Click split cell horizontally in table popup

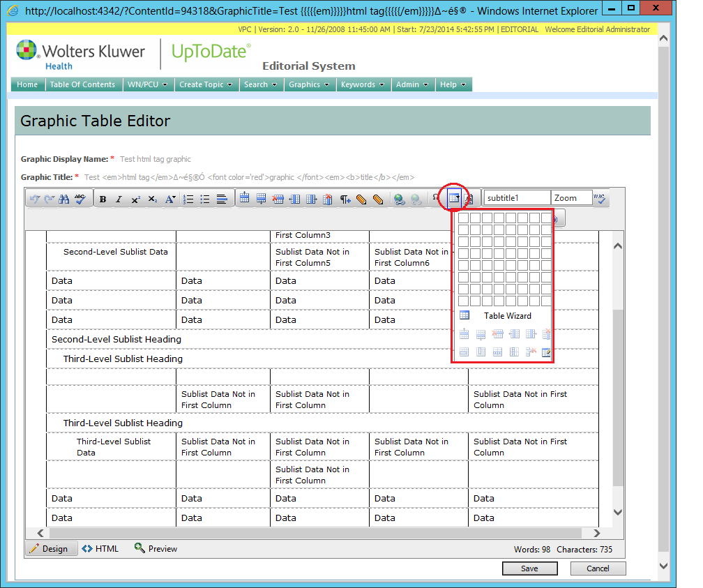[x=498, y=352]
